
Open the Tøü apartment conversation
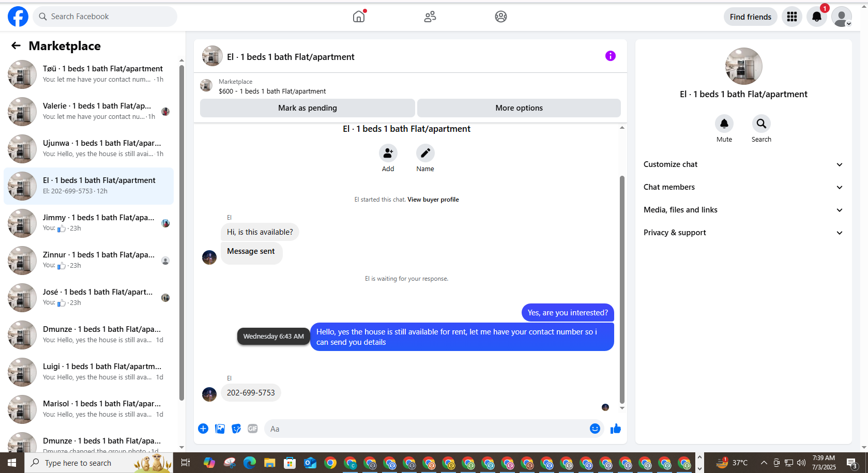click(x=89, y=74)
